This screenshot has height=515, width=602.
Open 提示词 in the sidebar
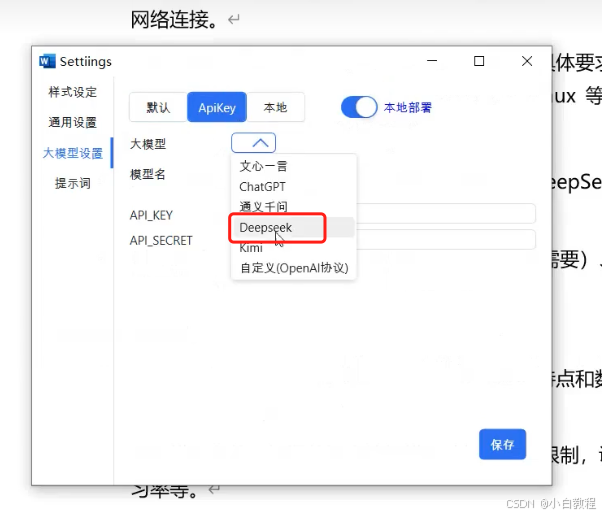coord(73,183)
